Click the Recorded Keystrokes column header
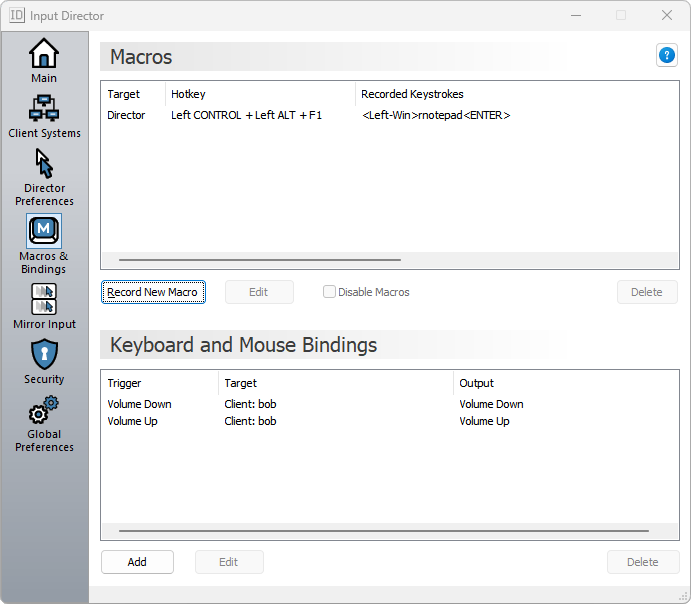This screenshot has height=604, width=691. click(412, 94)
